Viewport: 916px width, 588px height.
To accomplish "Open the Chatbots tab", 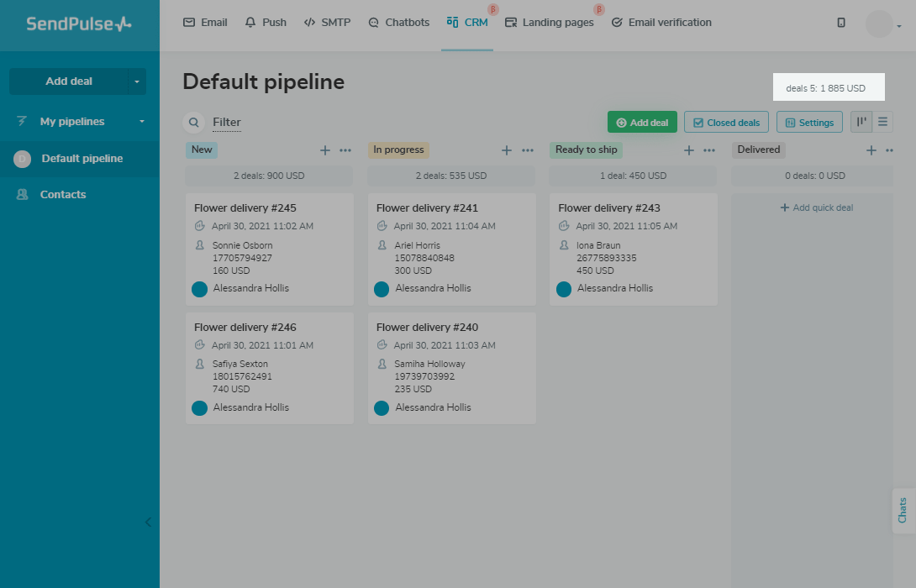I will click(399, 23).
